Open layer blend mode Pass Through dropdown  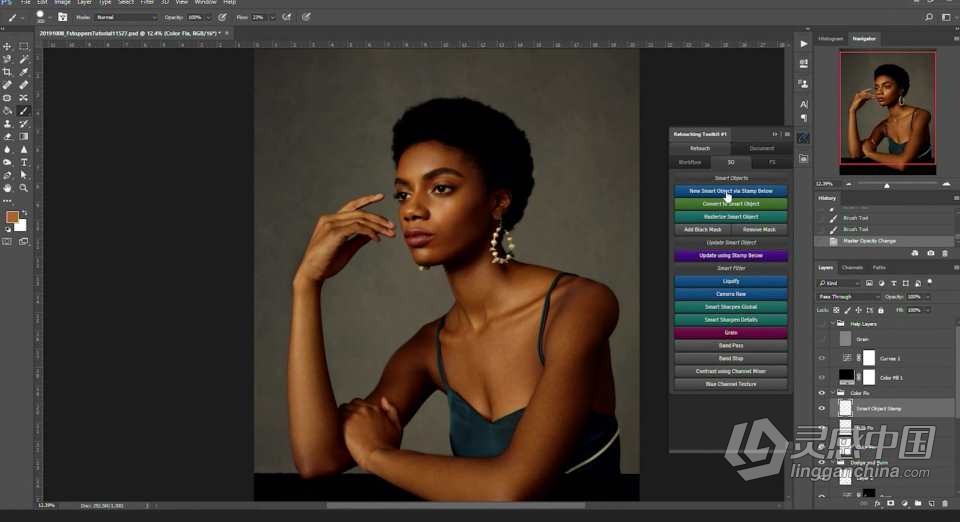849,297
